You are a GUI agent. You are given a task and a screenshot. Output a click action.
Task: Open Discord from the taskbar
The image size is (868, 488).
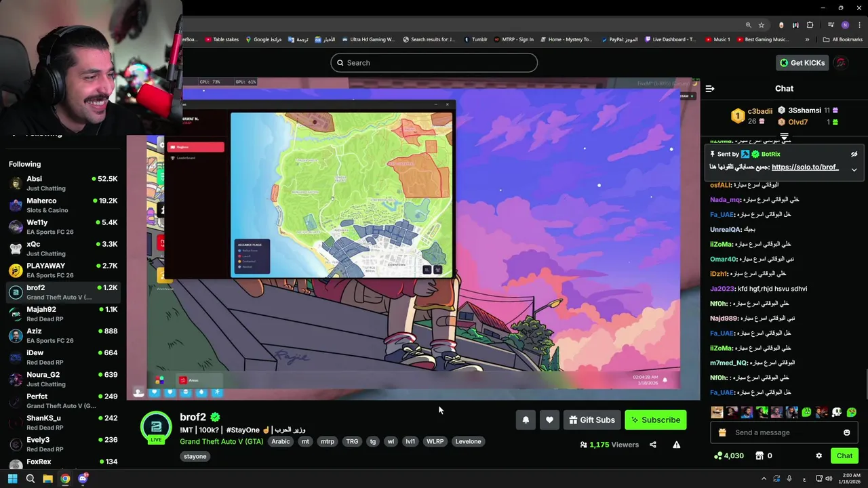tap(83, 479)
